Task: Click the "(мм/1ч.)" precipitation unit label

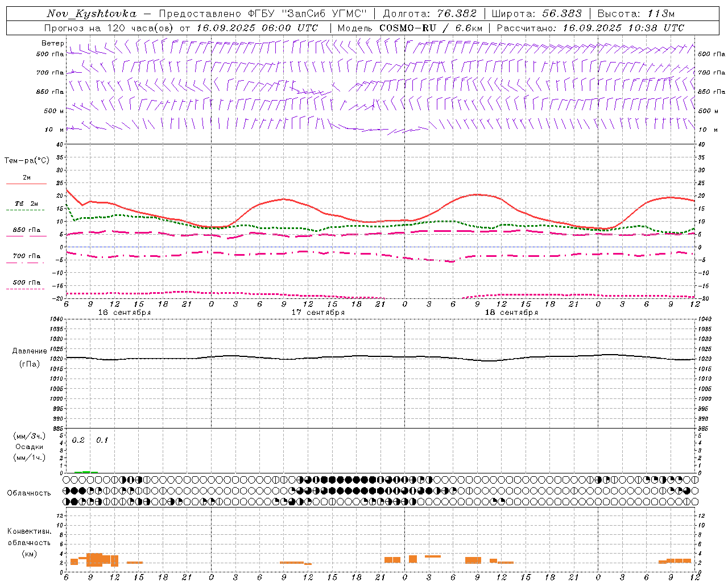Action: 30,458
